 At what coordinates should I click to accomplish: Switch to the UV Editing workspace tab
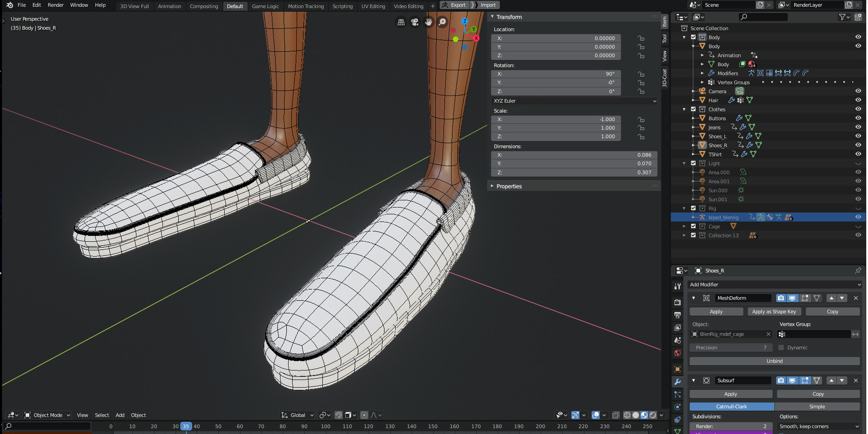point(373,6)
